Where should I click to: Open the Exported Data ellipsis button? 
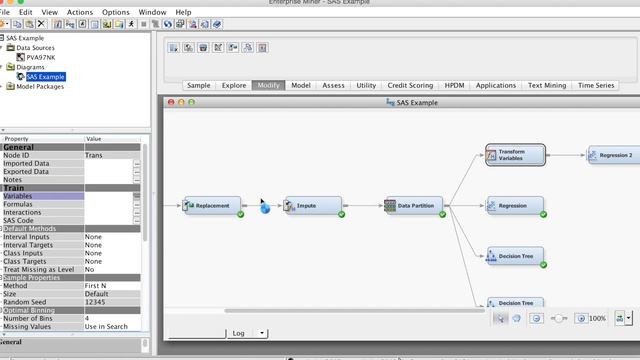(137, 171)
